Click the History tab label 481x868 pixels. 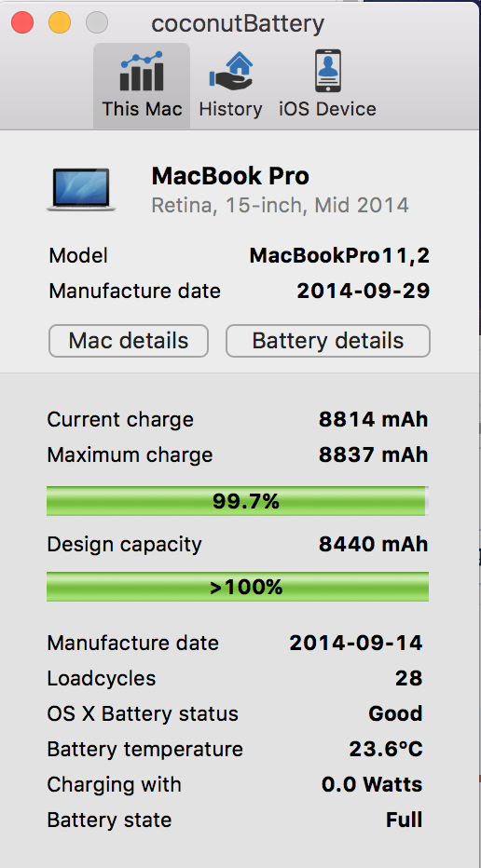(x=230, y=109)
